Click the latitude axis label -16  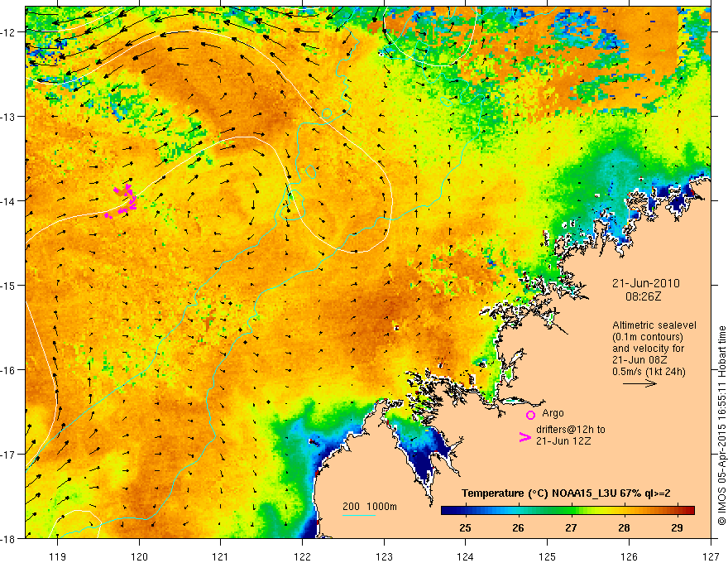(8, 370)
